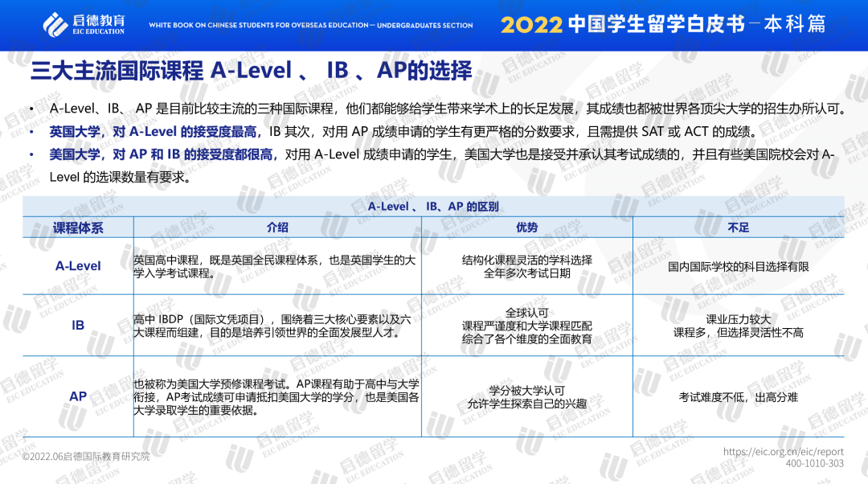Click the EIC Education logo
The height and width of the screenshot is (484, 868).
84,24
